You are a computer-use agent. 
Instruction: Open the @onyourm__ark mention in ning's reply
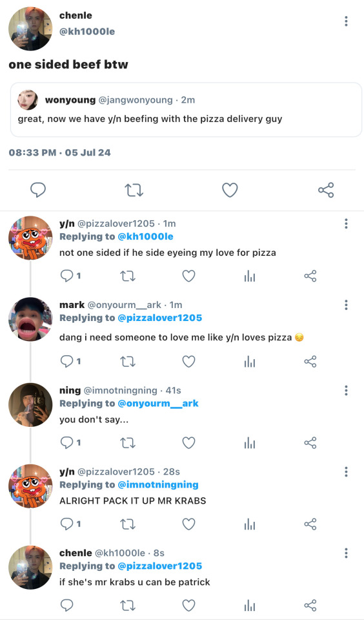[x=158, y=403]
